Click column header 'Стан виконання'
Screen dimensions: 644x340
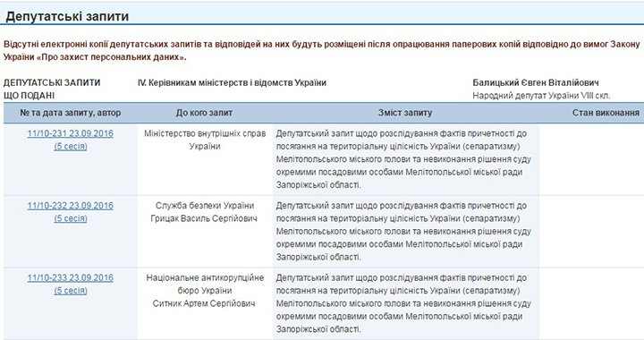point(606,113)
